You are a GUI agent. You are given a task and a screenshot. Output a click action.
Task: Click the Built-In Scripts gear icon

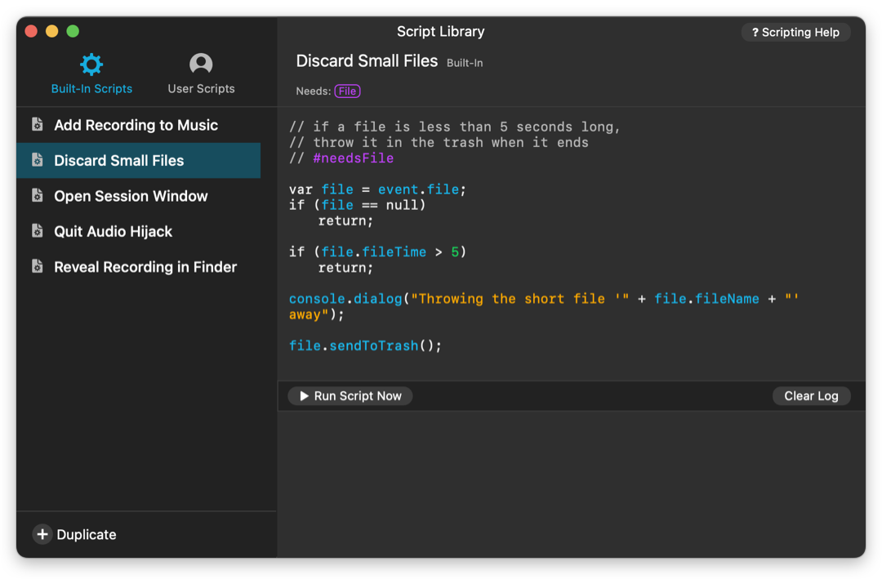click(x=91, y=65)
